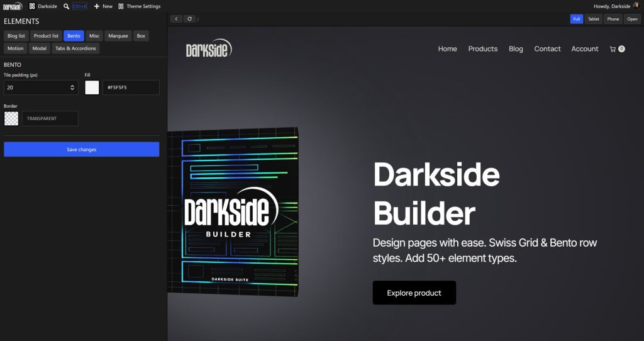This screenshot has width=644, height=341.
Task: Select the Tabs & Accordions tab
Action: click(75, 48)
